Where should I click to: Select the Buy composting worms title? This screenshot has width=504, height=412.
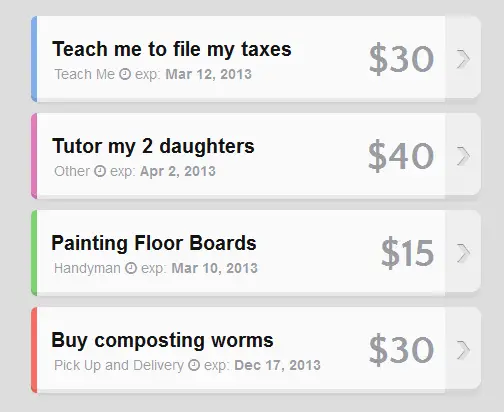point(162,340)
